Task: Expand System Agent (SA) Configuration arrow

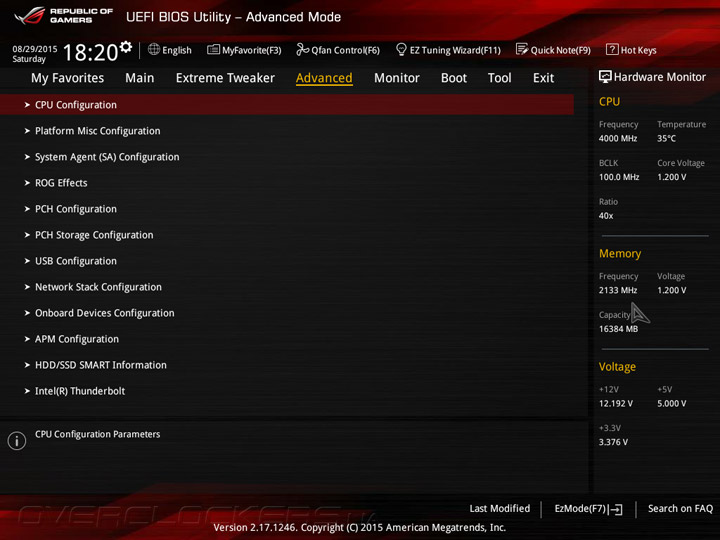Action: [x=27, y=157]
